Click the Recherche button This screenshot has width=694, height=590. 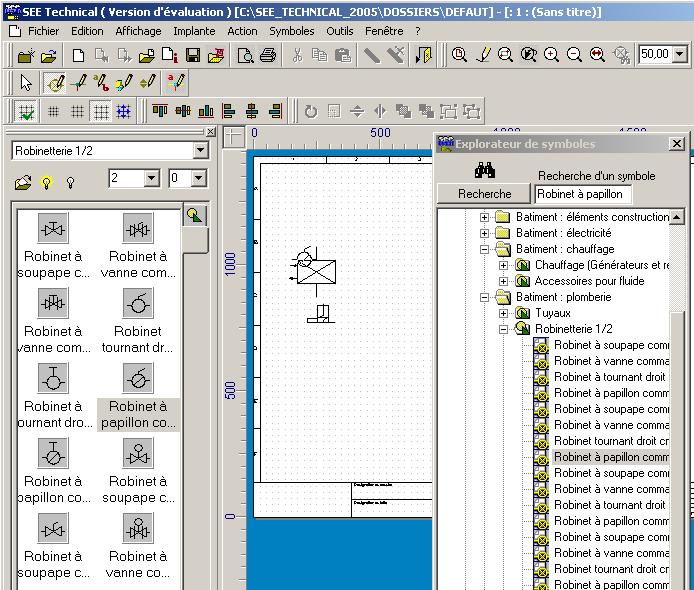click(484, 194)
